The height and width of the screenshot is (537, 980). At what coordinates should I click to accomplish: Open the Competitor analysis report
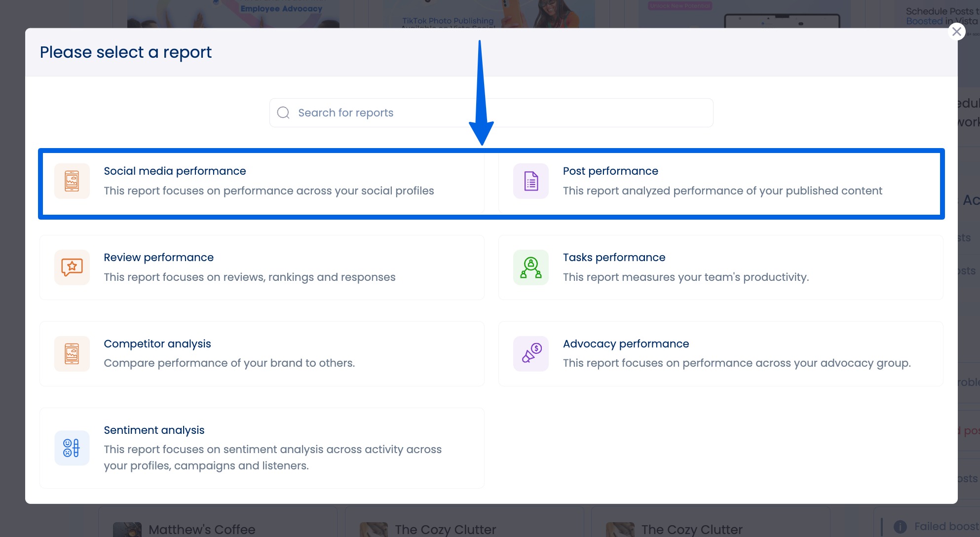coord(262,353)
